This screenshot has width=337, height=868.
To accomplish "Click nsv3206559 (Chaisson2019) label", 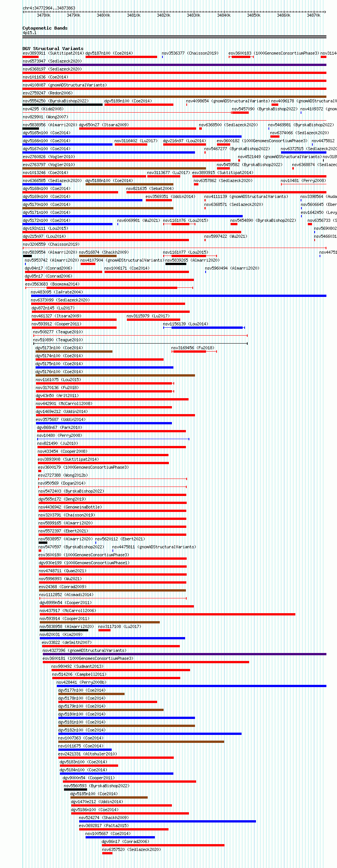I will coord(51,244).
